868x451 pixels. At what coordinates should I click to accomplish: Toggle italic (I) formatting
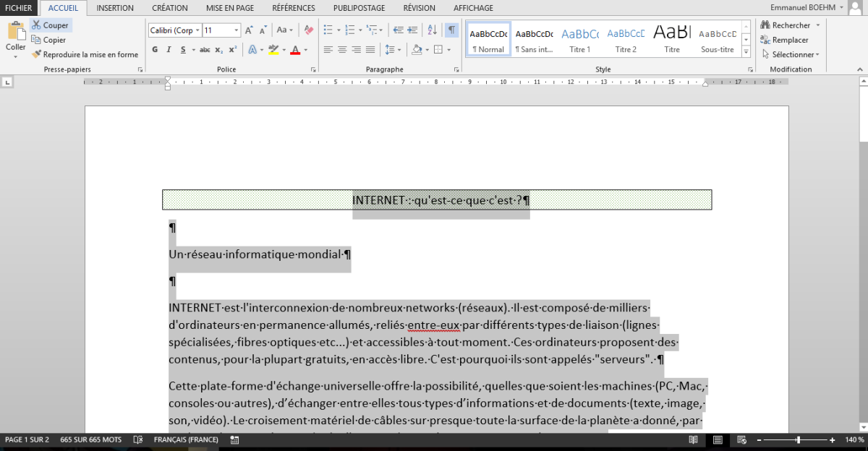click(169, 49)
